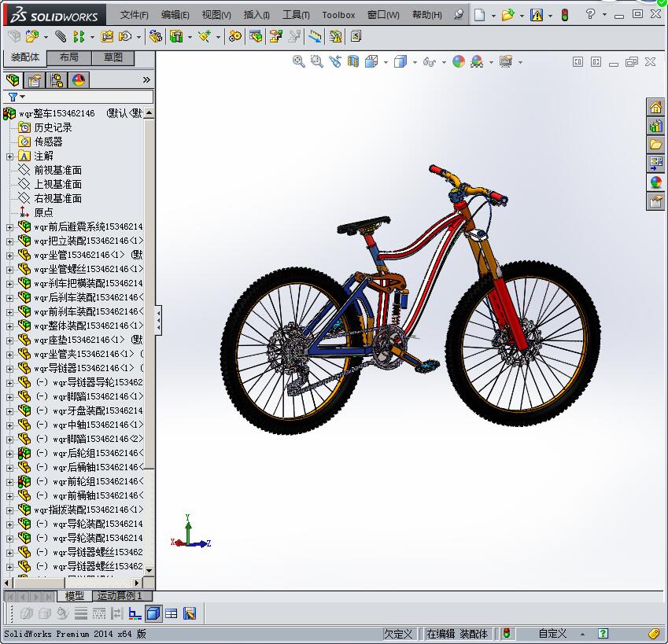The width and height of the screenshot is (668, 644).
Task: Expand wqr指拨装配153462146 tree node
Action: pos(9,510)
